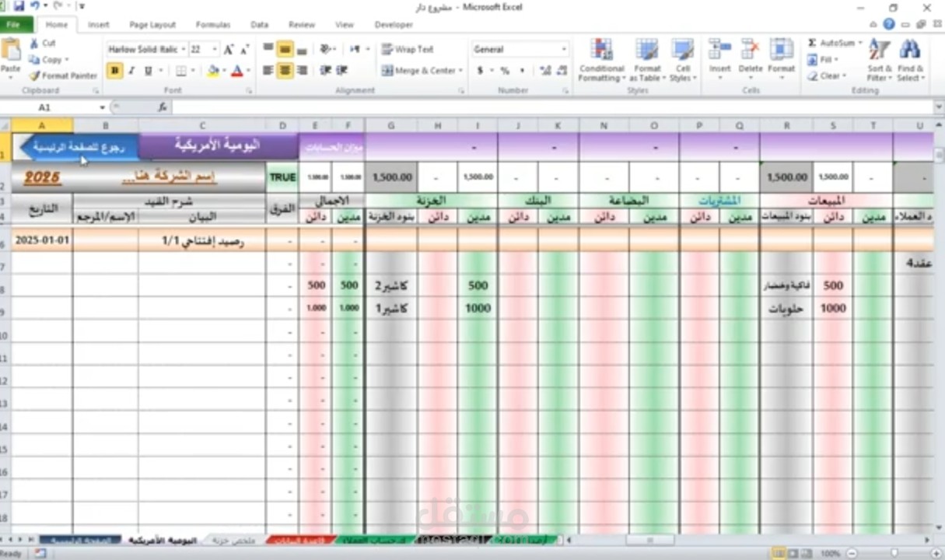Align text to the right
Screen dimensions: 945x560
(302, 71)
